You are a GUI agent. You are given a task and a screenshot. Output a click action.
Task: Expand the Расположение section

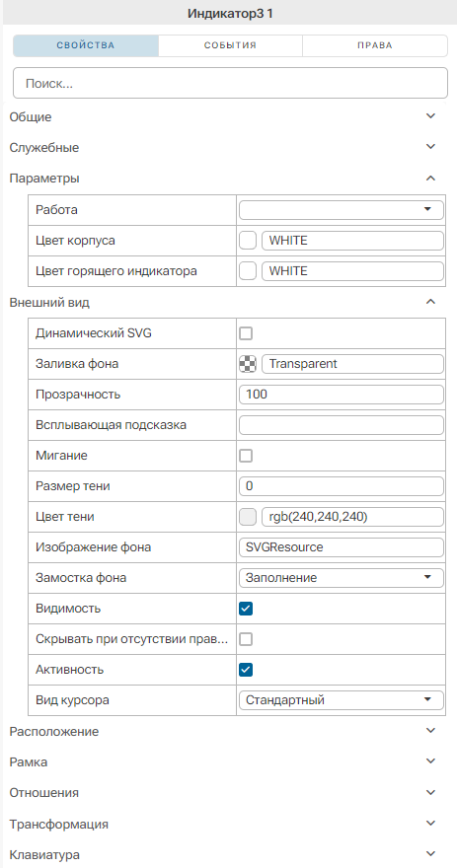tap(430, 731)
